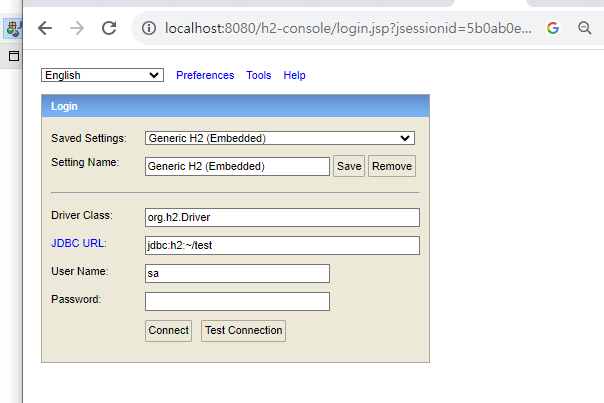Click the User Name label

[80, 271]
